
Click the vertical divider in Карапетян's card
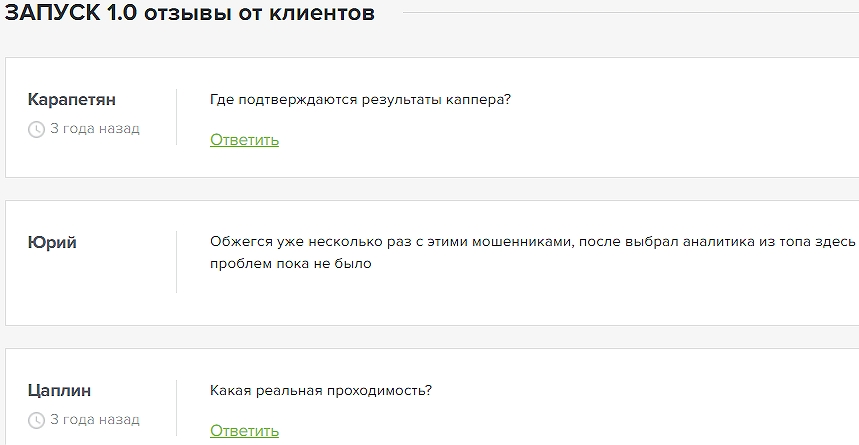(x=177, y=117)
